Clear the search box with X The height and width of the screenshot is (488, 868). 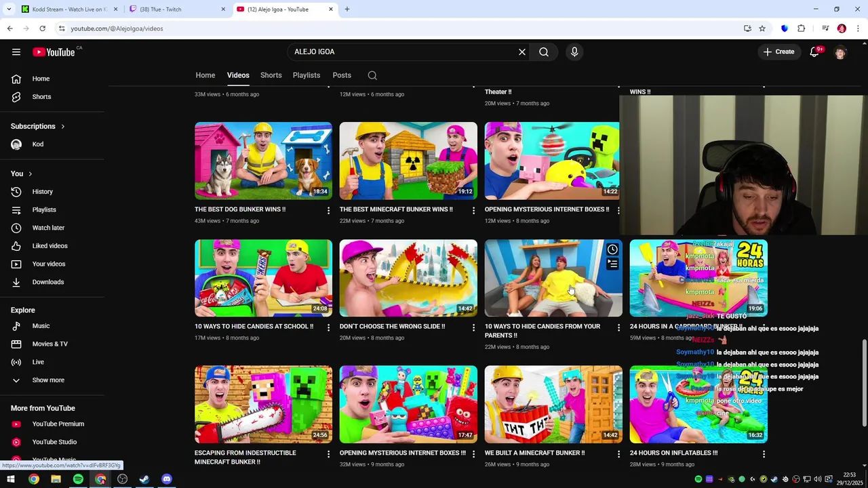522,52
